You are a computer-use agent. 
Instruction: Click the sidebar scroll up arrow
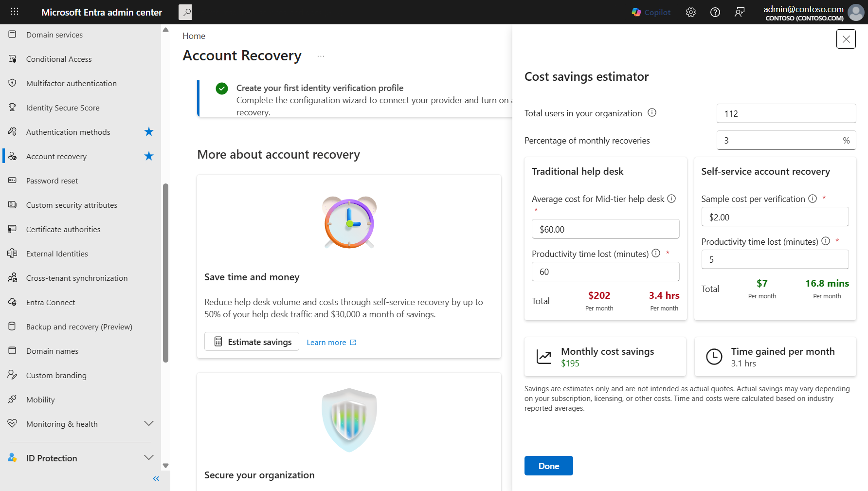[x=165, y=30]
